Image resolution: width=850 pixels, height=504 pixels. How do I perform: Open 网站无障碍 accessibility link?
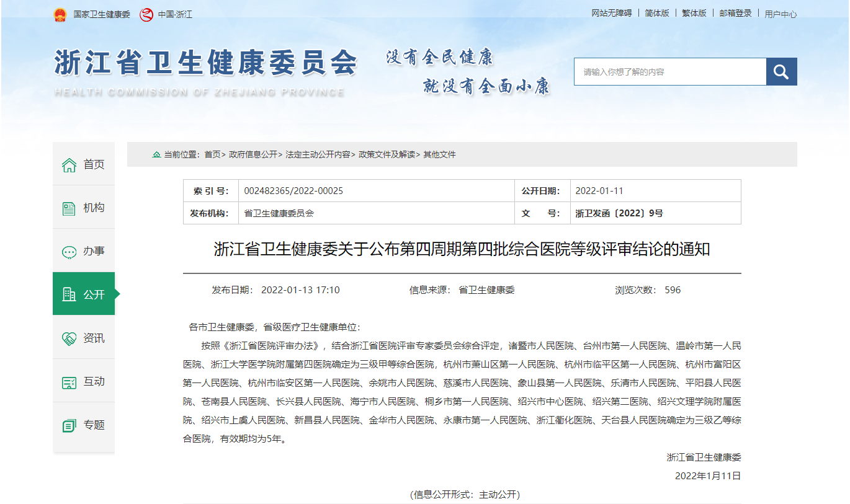(x=611, y=13)
